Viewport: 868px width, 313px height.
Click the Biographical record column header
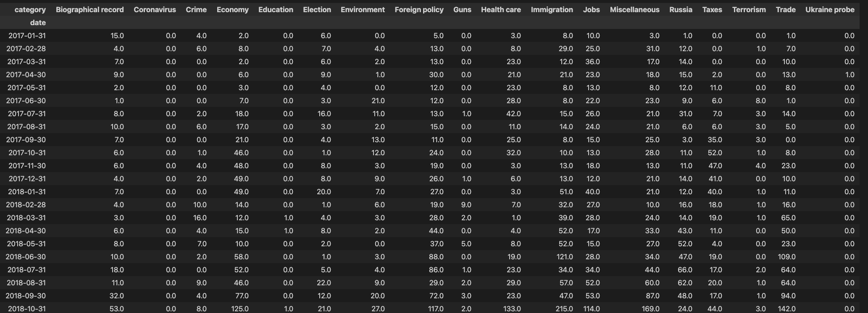pyautogui.click(x=89, y=10)
